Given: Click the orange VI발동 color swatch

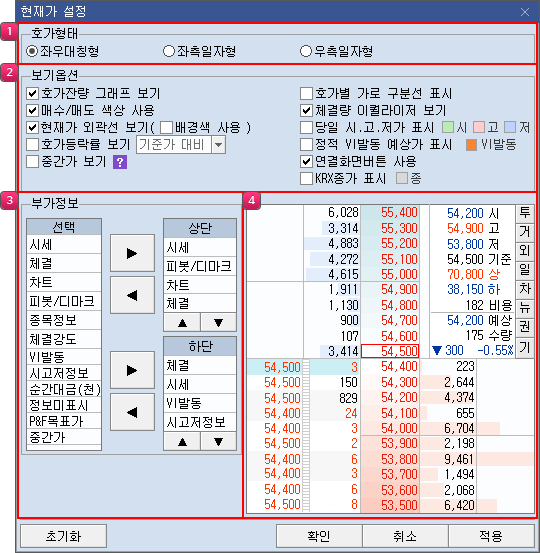Looking at the screenshot, I should point(471,145).
